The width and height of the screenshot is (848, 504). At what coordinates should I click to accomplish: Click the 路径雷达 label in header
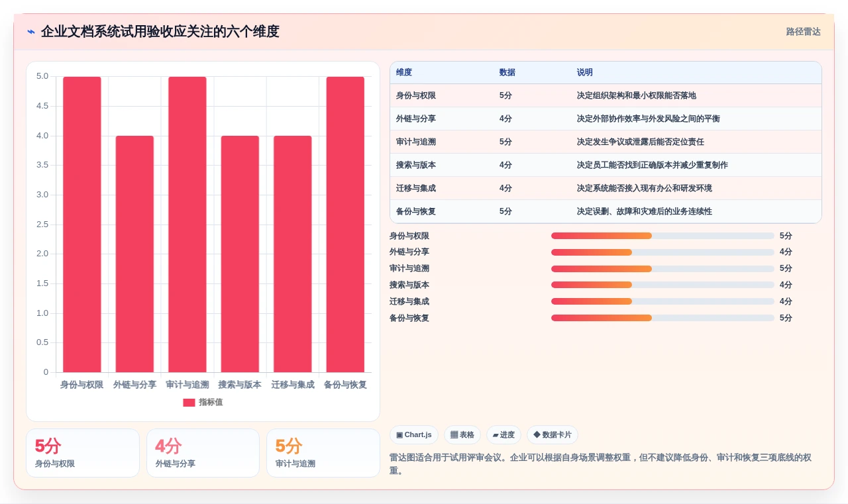(803, 32)
